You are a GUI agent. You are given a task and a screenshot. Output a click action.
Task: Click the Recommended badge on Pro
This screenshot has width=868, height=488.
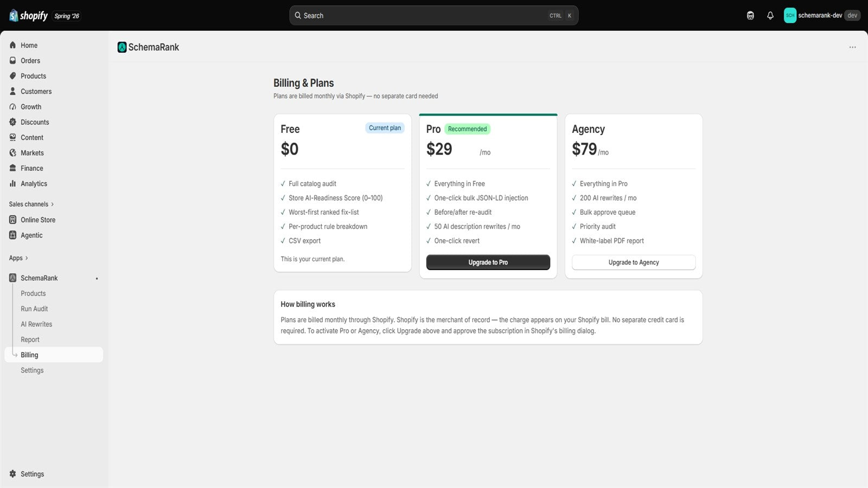point(468,129)
